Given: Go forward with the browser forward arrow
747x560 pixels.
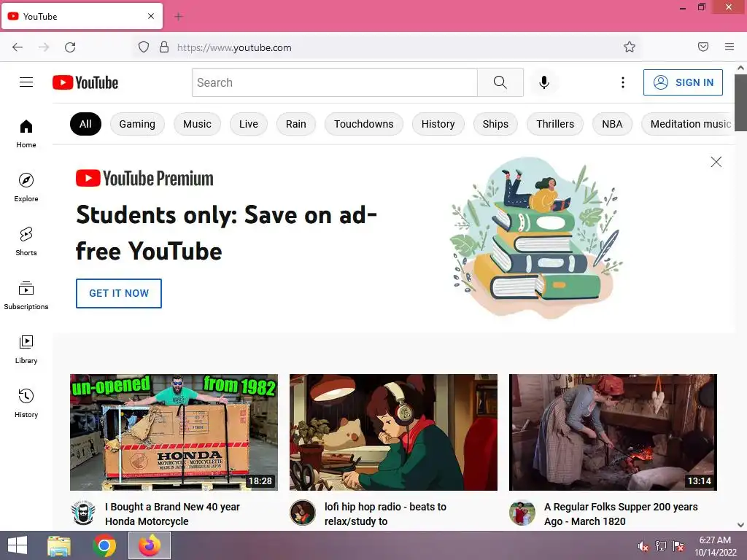Looking at the screenshot, I should coord(44,47).
